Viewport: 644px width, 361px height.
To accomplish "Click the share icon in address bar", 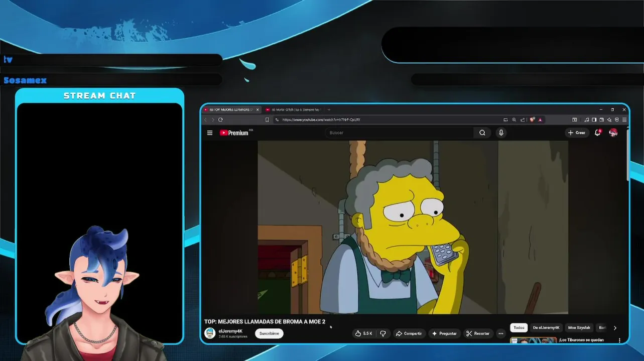I will tap(523, 120).
